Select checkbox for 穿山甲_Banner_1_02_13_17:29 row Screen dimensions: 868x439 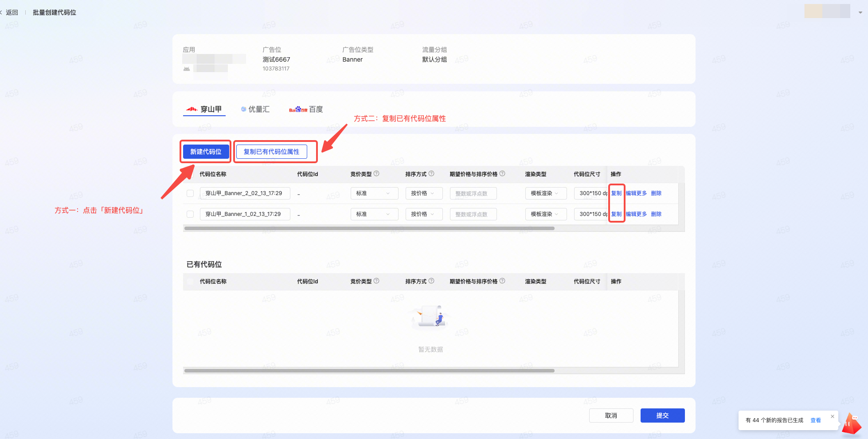pos(190,214)
